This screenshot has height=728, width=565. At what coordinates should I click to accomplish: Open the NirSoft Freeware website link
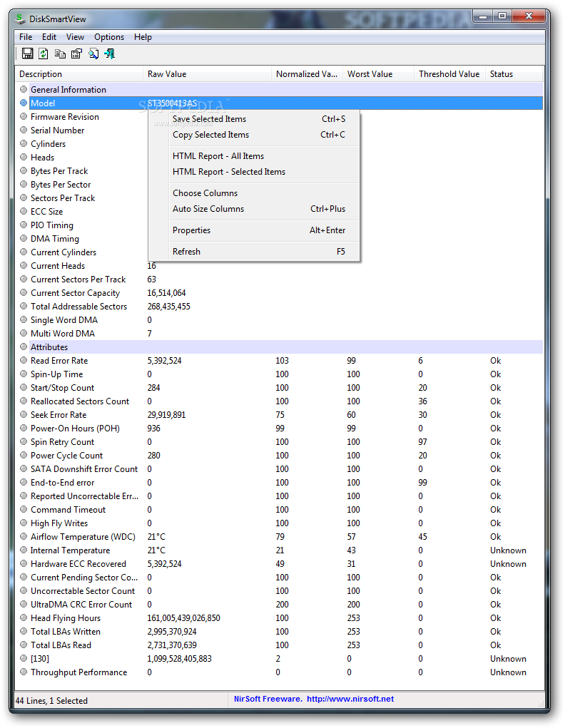tap(314, 699)
